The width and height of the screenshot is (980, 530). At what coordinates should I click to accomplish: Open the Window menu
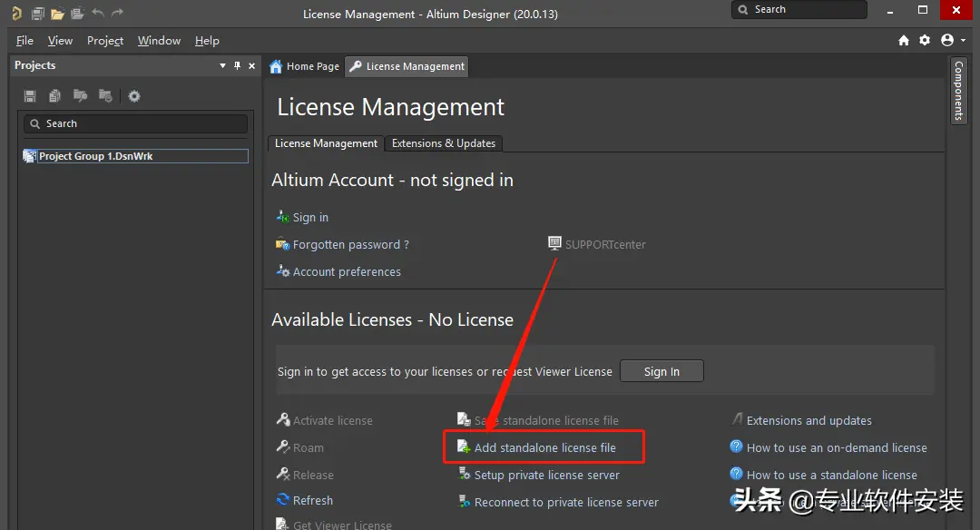159,41
